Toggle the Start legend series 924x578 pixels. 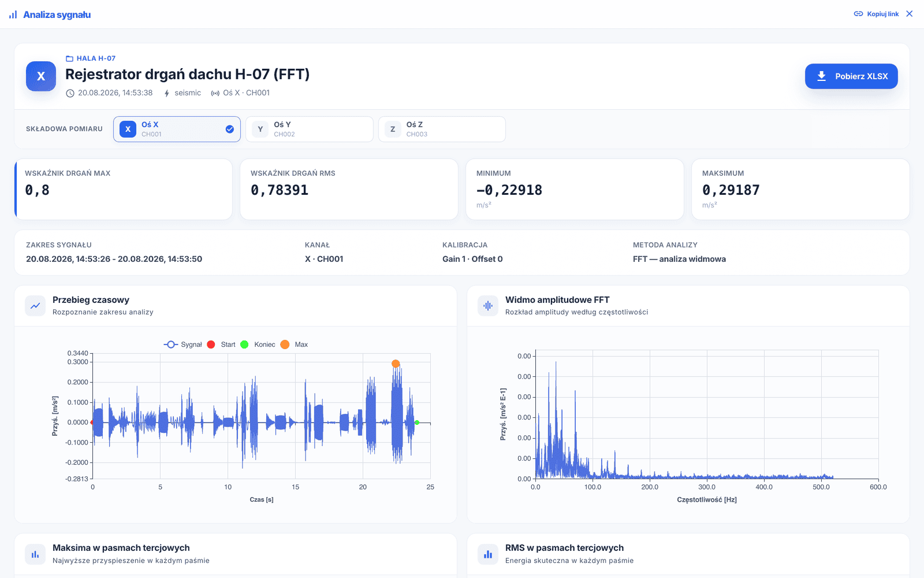click(221, 344)
